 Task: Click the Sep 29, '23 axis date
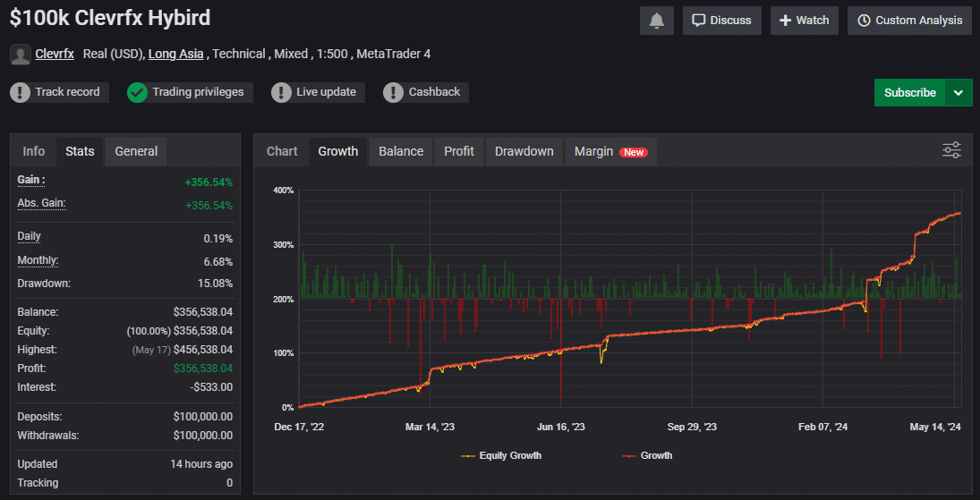[692, 427]
